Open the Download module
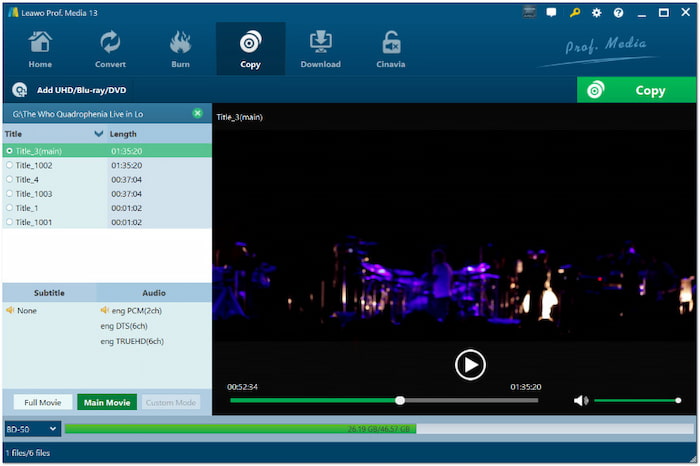This screenshot has width=700, height=466. point(320,48)
